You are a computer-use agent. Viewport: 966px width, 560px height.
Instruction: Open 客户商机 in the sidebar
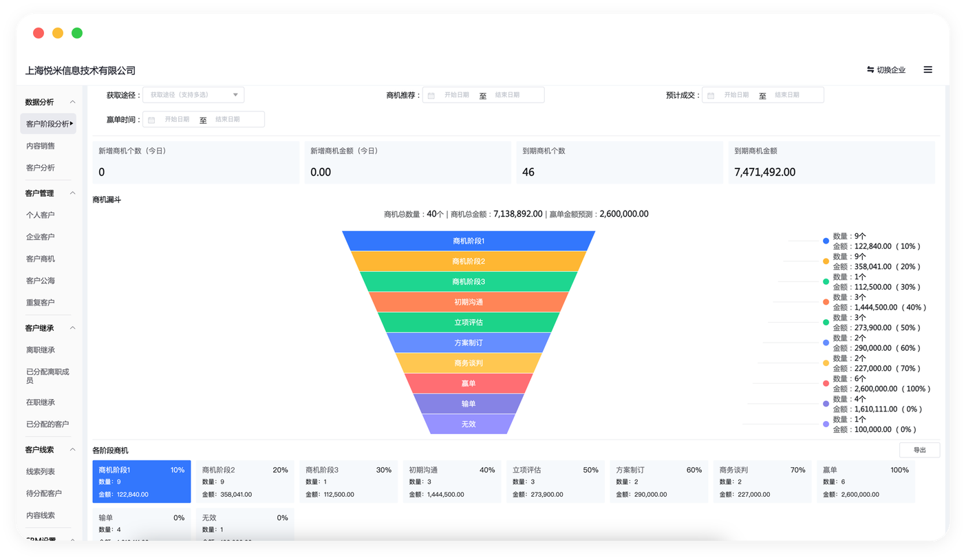tap(41, 259)
